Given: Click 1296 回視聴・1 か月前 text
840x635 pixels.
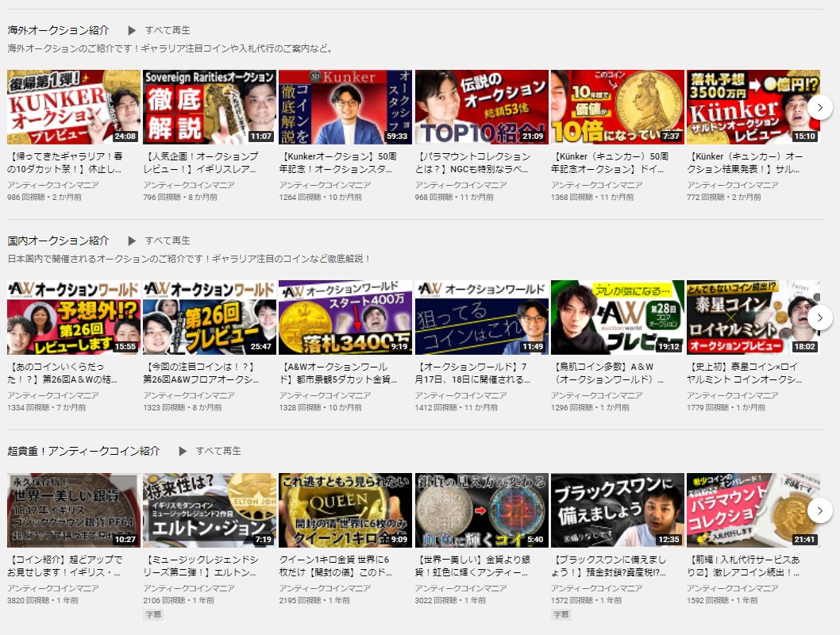Looking at the screenshot, I should pyautogui.click(x=590, y=408).
